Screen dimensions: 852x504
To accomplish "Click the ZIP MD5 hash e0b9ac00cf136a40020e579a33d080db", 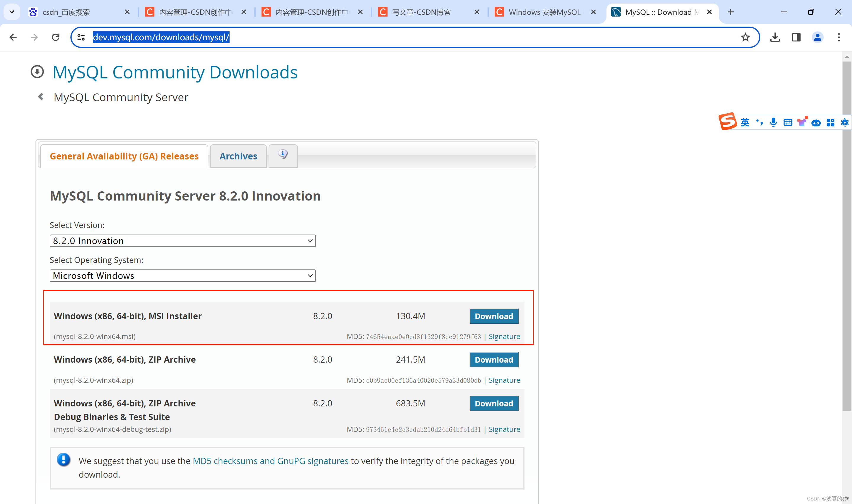I will (423, 380).
